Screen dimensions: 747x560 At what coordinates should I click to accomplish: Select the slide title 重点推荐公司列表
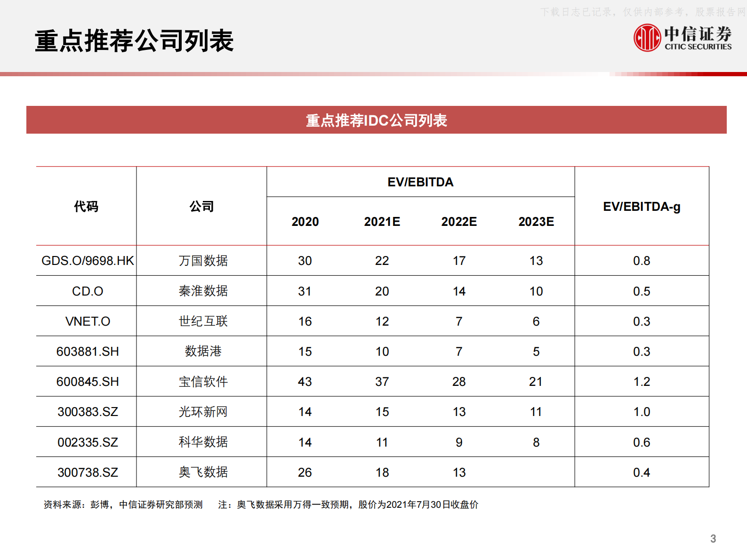pyautogui.click(x=134, y=40)
